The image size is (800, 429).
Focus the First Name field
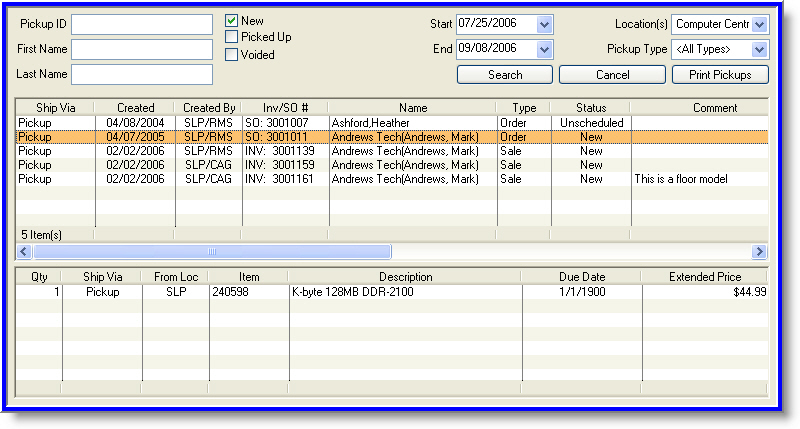tap(142, 49)
